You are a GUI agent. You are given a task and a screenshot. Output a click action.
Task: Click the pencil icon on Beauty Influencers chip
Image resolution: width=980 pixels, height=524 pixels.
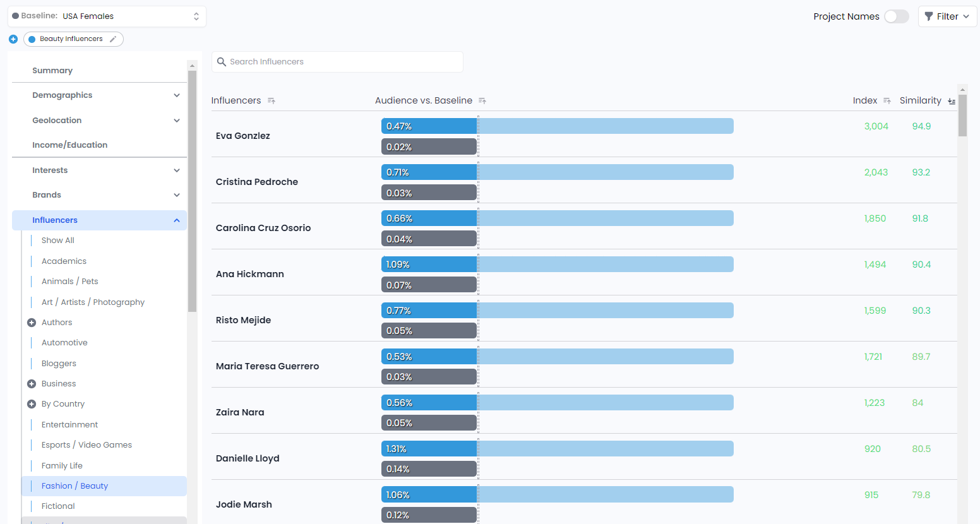coord(113,39)
